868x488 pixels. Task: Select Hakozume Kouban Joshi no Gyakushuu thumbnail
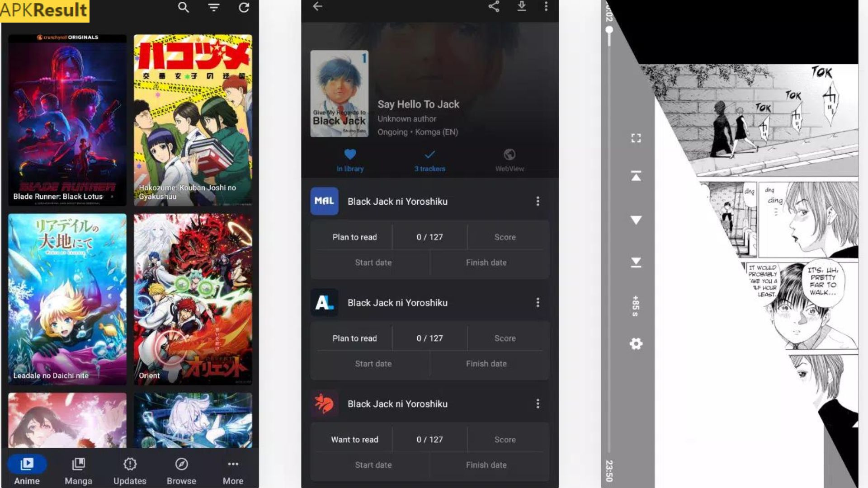click(x=193, y=120)
